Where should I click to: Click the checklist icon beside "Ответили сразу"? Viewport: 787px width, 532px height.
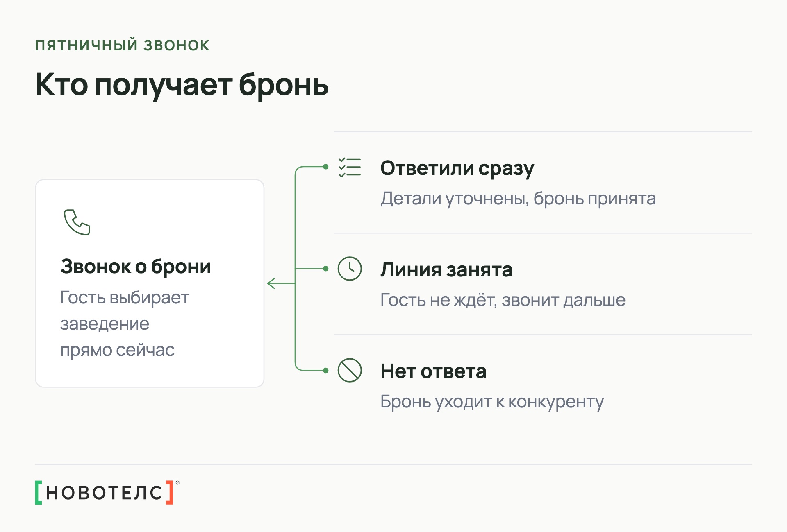tap(350, 167)
